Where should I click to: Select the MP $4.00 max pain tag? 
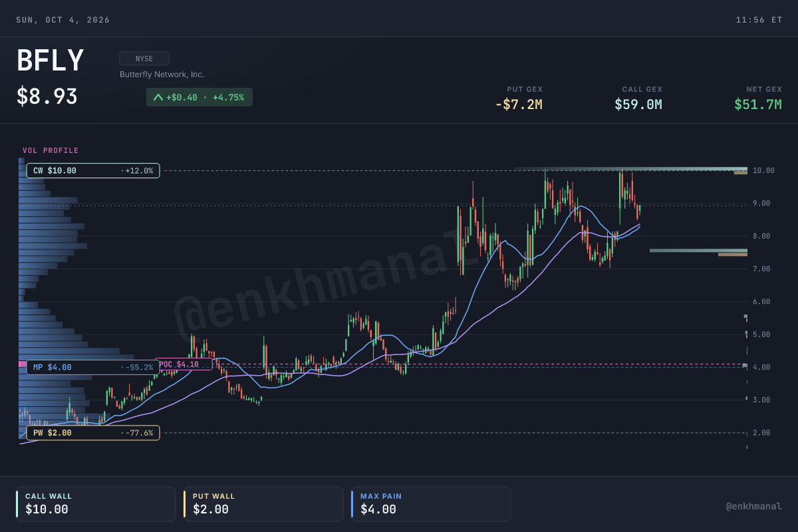pos(93,367)
